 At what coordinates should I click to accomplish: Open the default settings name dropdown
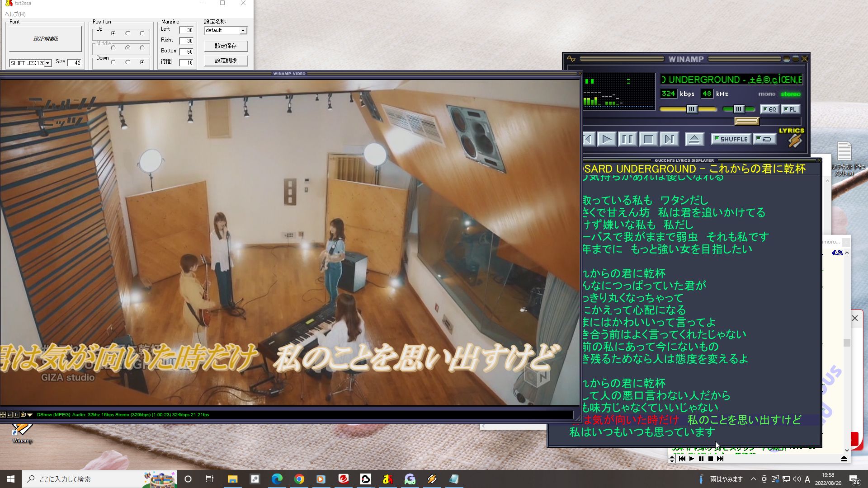click(x=243, y=31)
